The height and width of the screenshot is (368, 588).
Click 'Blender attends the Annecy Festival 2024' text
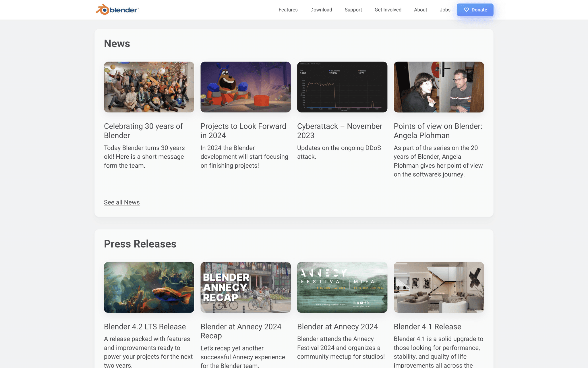[341, 348]
